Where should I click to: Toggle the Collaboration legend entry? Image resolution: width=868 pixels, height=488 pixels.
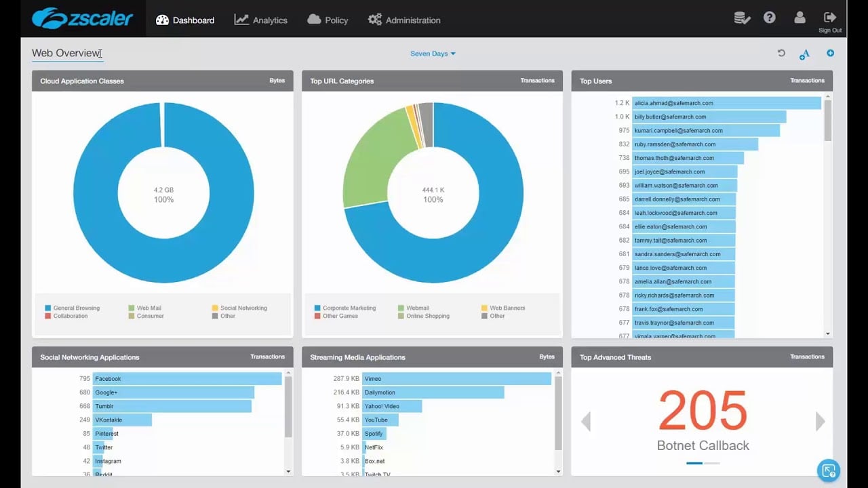66,316
